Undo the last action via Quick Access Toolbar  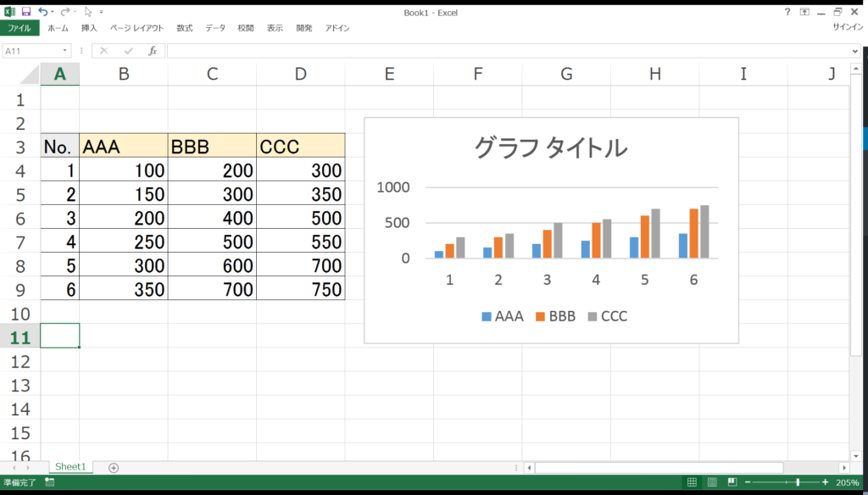[44, 11]
